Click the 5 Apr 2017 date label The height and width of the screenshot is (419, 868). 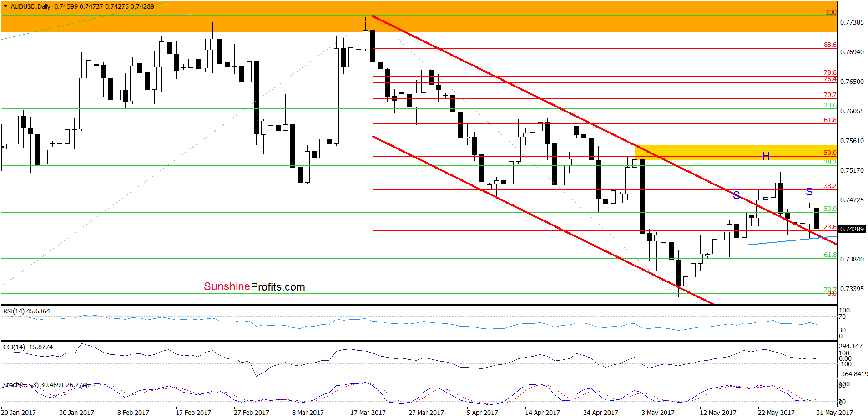point(482,413)
